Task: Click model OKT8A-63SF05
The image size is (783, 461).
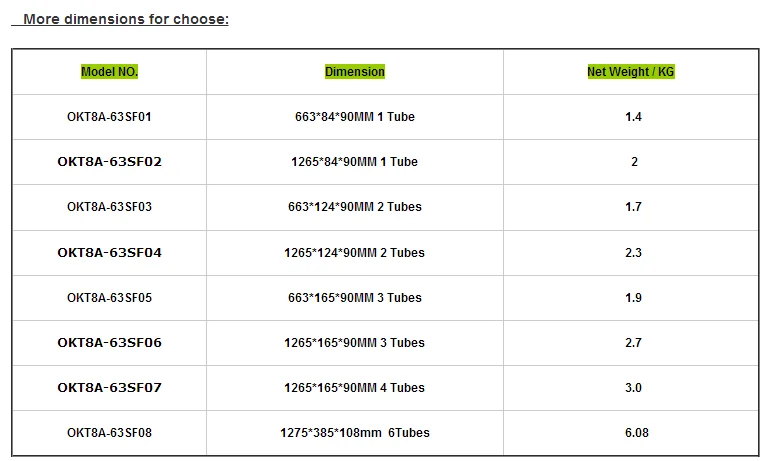Action: click(x=109, y=298)
